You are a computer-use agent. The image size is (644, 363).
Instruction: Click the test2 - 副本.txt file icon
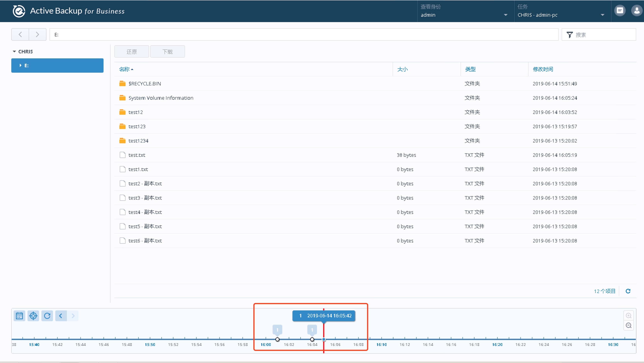(x=123, y=183)
